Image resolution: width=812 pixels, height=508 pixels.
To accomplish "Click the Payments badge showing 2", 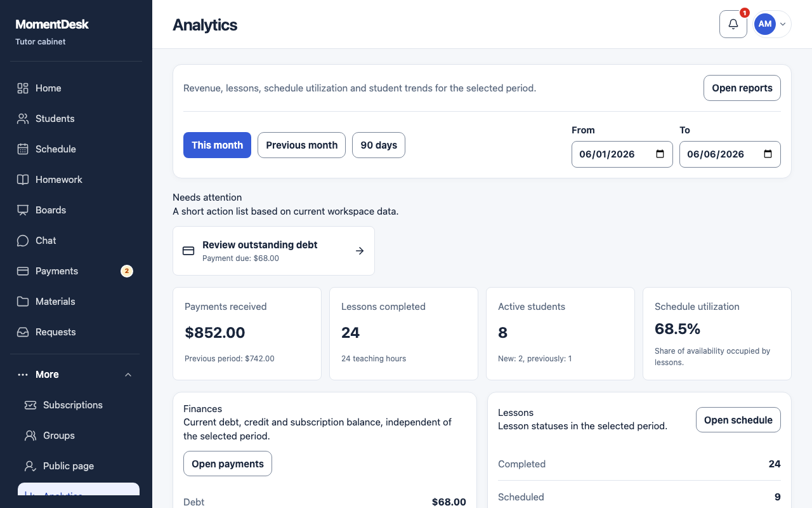I will click(127, 271).
